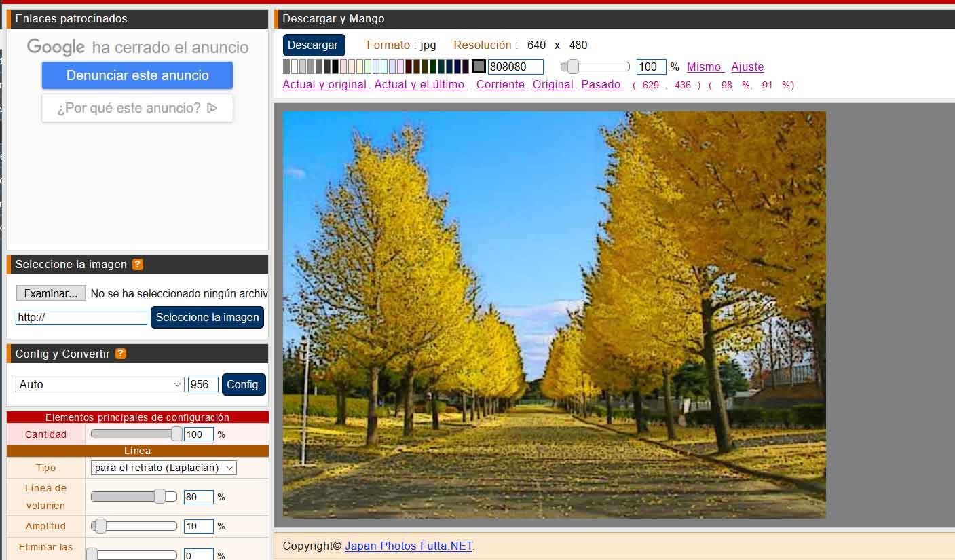955x560 pixels.
Task: Focus the 956 value field beside Config
Action: tap(203, 384)
